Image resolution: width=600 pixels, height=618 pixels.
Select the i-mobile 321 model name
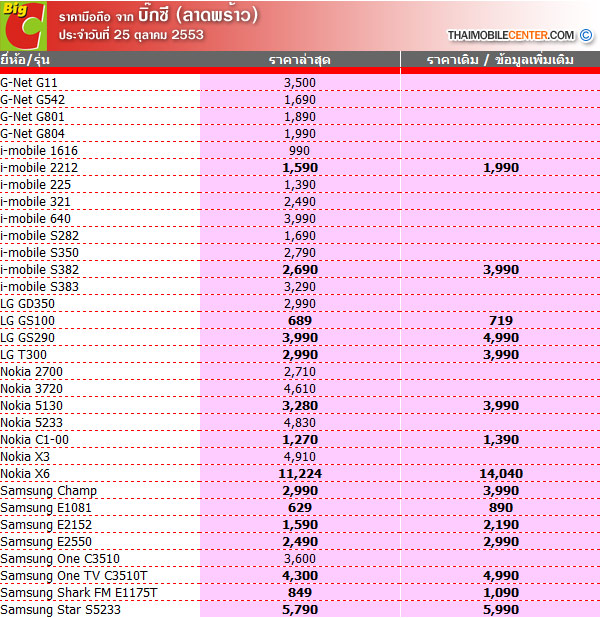click(35, 201)
